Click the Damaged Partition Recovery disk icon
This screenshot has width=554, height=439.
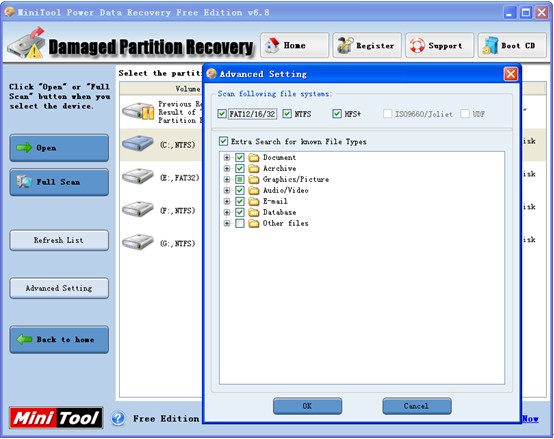(27, 44)
